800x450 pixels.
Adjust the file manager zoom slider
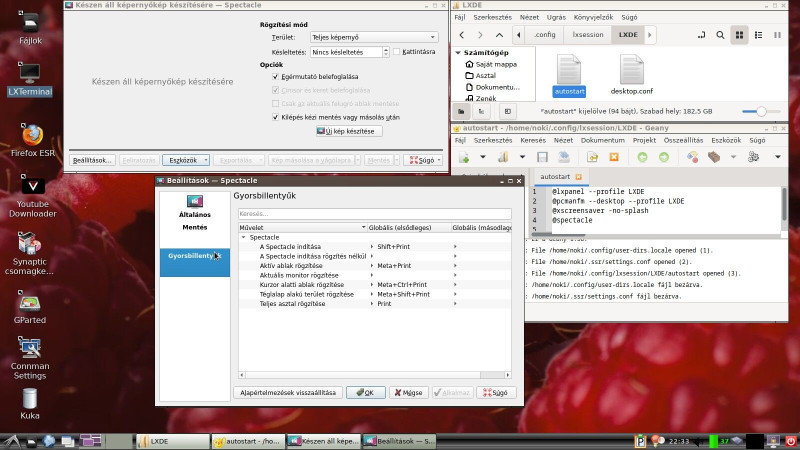[x=761, y=111]
